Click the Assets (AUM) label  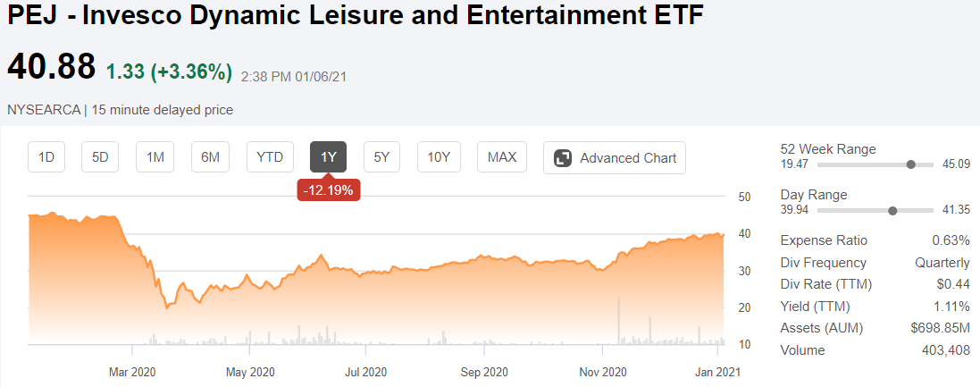pos(821,328)
